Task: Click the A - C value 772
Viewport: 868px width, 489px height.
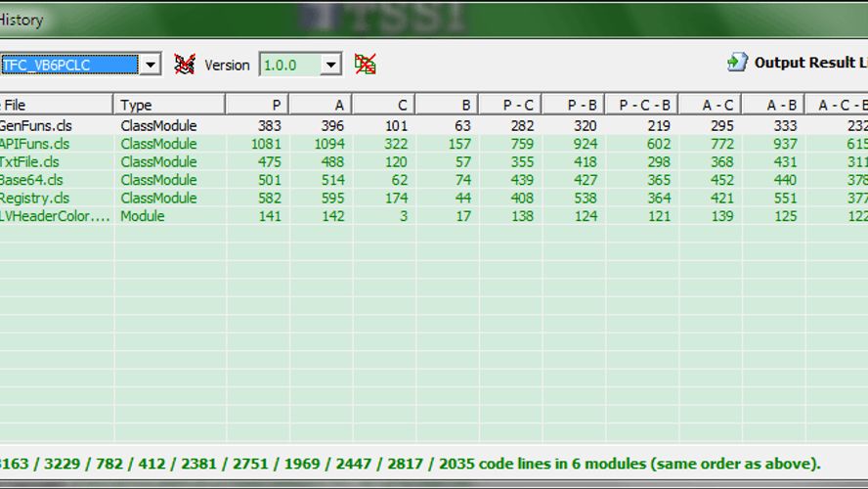Action: click(x=721, y=144)
